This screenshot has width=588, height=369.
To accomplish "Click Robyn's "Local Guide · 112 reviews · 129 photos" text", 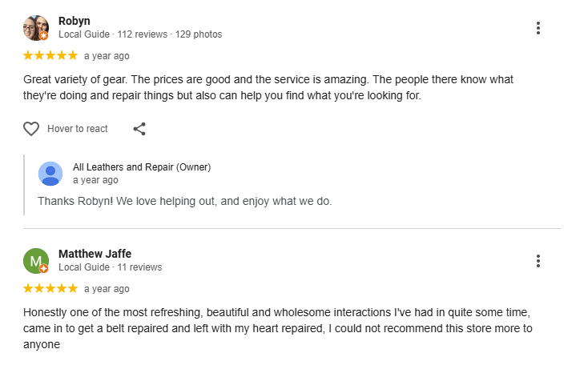I will coord(140,34).
